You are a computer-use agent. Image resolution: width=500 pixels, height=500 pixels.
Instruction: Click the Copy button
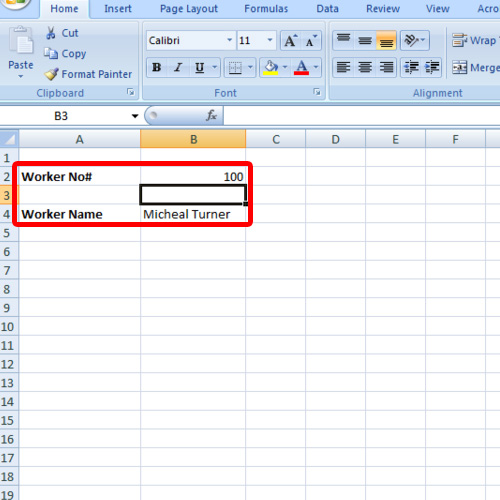(x=66, y=54)
